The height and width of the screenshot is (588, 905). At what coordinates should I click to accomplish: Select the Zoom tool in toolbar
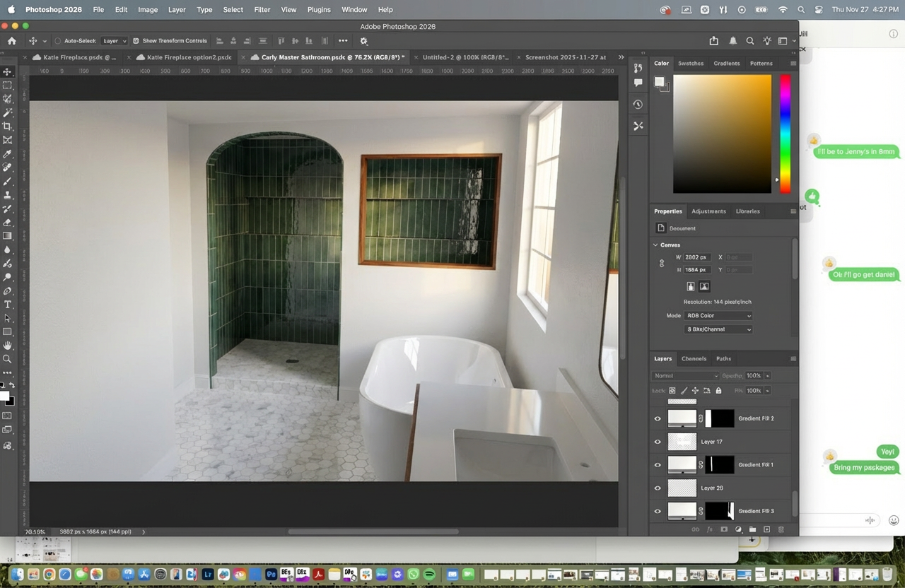coord(7,359)
